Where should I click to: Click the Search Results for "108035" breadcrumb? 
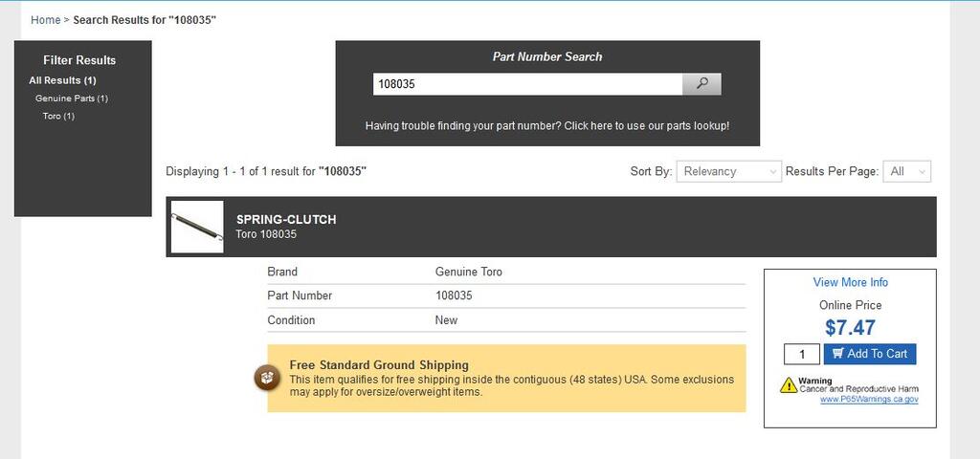(145, 20)
